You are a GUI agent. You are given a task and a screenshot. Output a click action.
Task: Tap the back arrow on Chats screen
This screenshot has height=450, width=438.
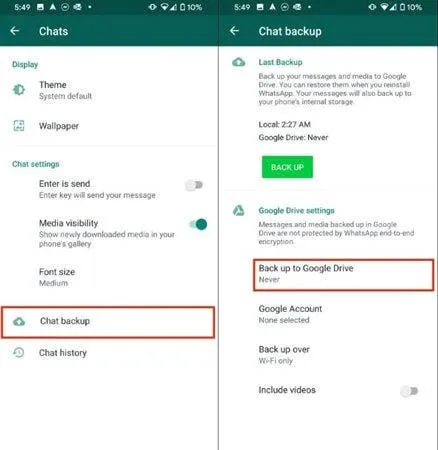15,31
